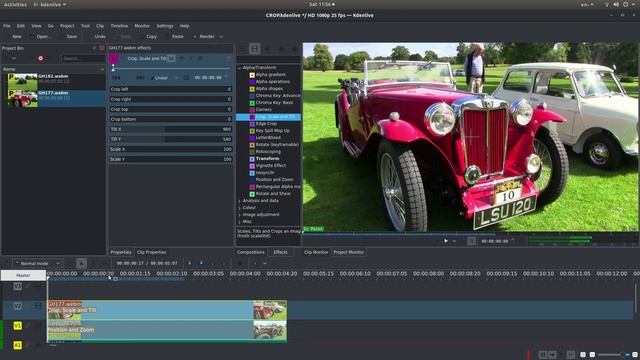Select the GH182.webm clip thumbnail

pos(22,82)
